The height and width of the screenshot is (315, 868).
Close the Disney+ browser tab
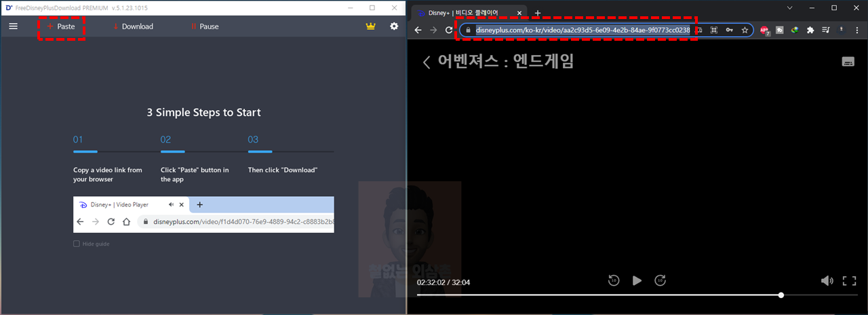point(519,13)
